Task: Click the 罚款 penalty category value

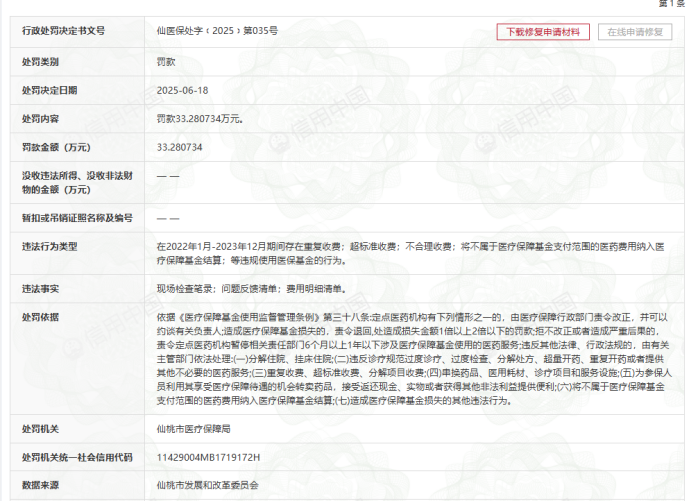Action: [x=166, y=62]
